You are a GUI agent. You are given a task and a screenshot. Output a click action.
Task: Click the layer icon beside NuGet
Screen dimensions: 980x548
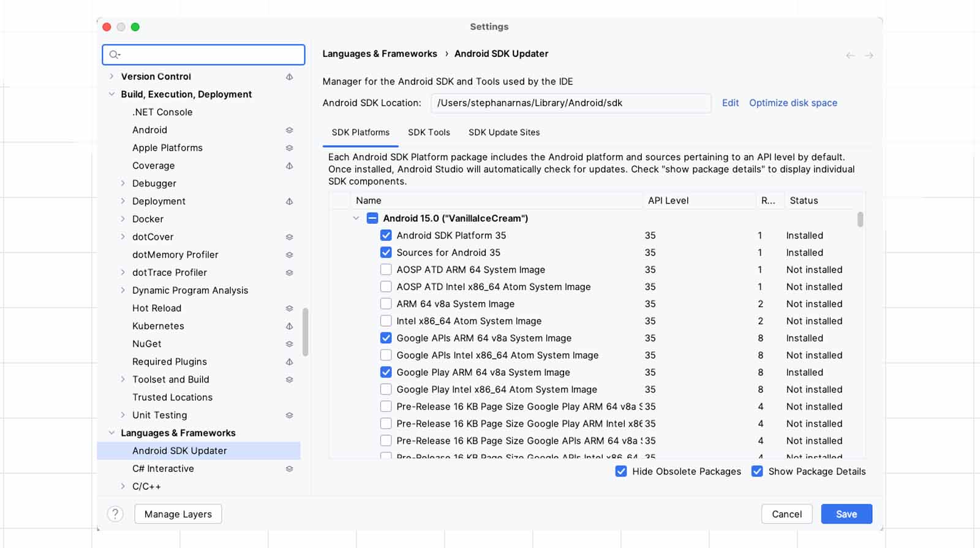[289, 344]
